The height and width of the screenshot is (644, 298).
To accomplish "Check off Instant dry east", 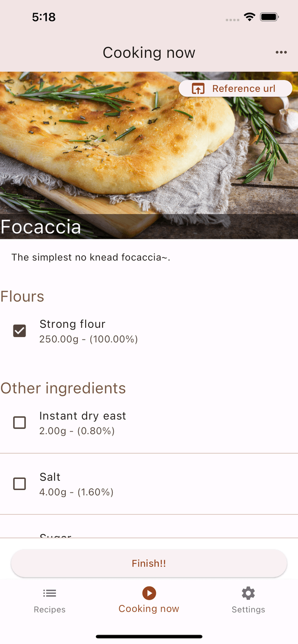I will click(19, 423).
